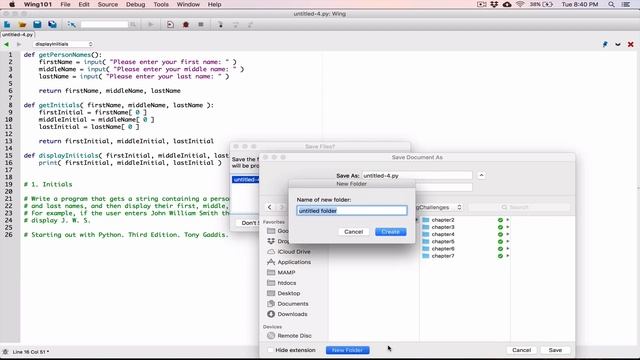Image resolution: width=640 pixels, height=360 pixels.
Task: Go back with the green left arrow
Action: click(6, 44)
